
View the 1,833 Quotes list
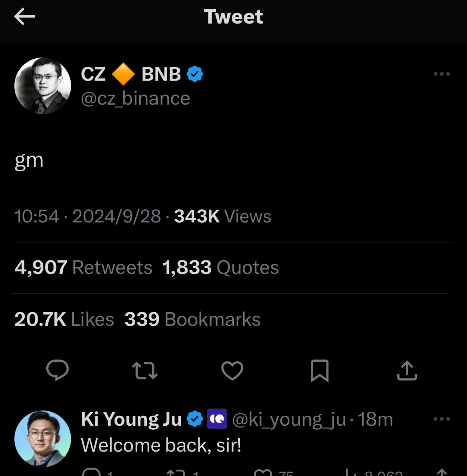tap(221, 268)
